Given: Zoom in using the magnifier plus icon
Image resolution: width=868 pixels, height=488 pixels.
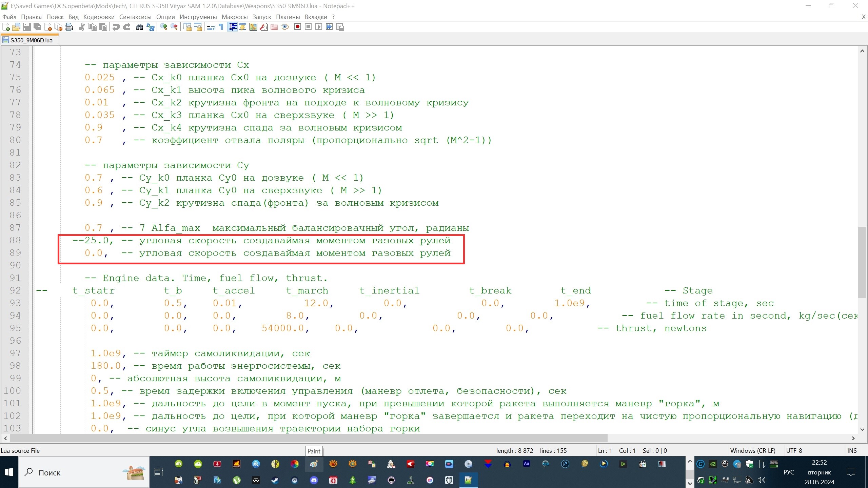Looking at the screenshot, I should point(163,27).
